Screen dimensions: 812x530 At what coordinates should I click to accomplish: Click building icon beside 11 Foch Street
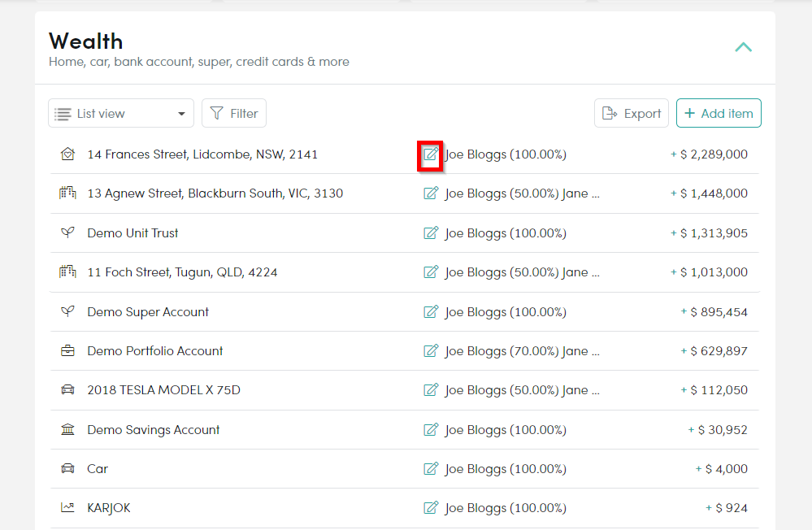67,272
